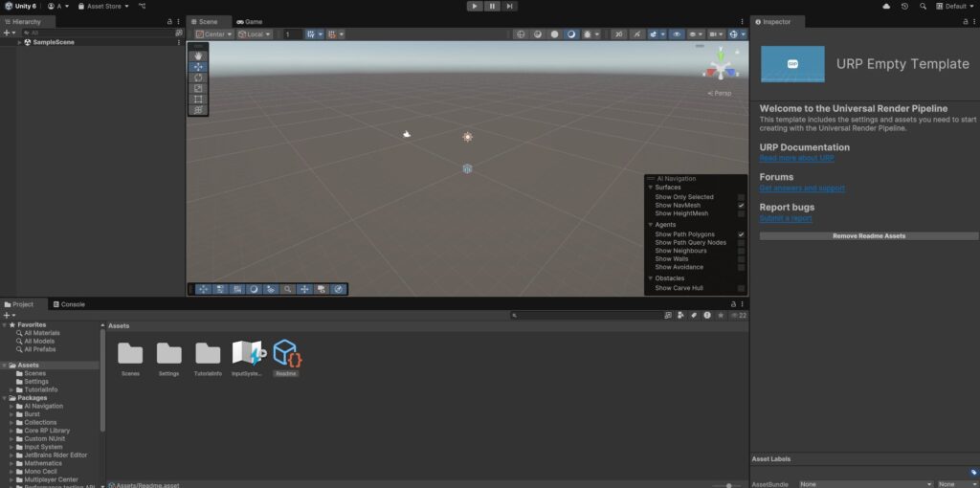The height and width of the screenshot is (488, 980).
Task: Enable Show Only Selected checkbox
Action: [x=741, y=197]
